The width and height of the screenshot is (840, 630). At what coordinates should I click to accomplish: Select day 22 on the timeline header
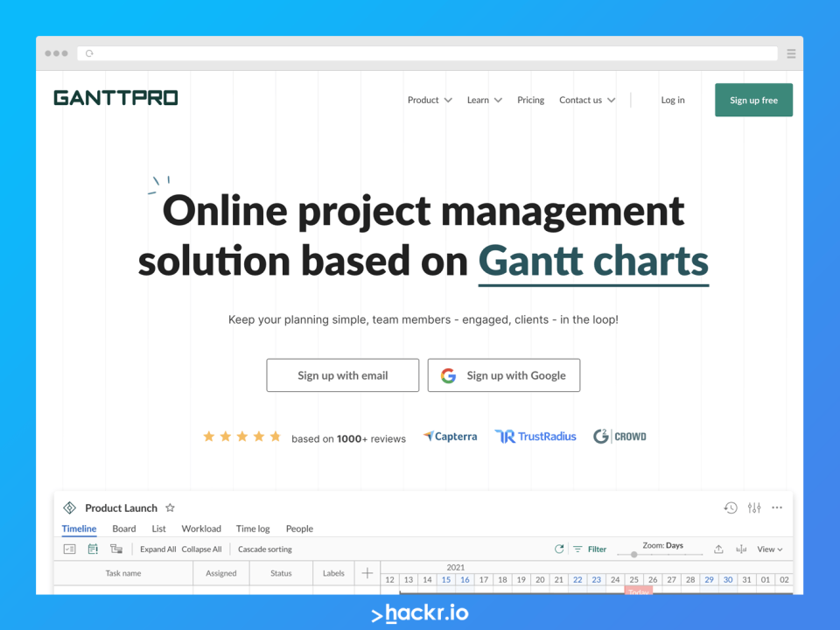(x=577, y=579)
